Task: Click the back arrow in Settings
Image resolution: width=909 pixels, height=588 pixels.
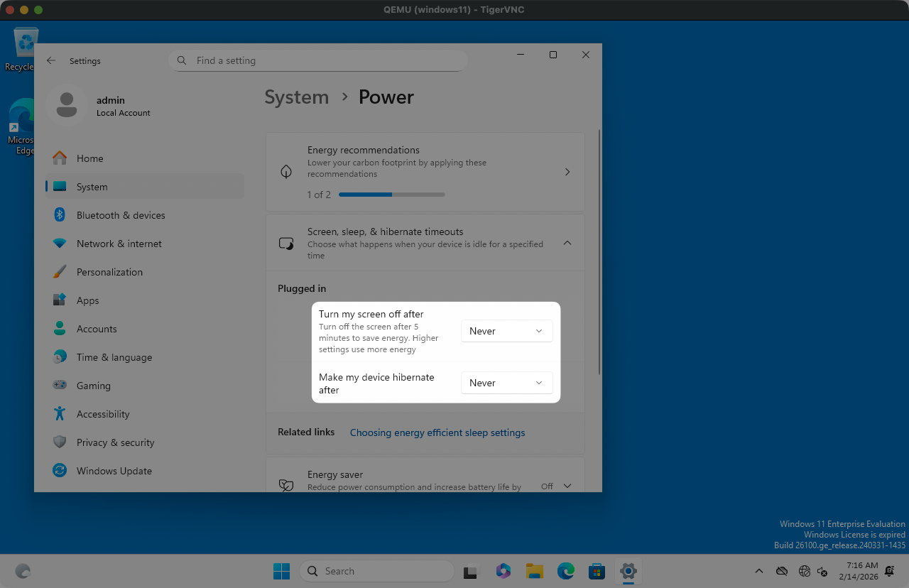Action: [x=51, y=61]
